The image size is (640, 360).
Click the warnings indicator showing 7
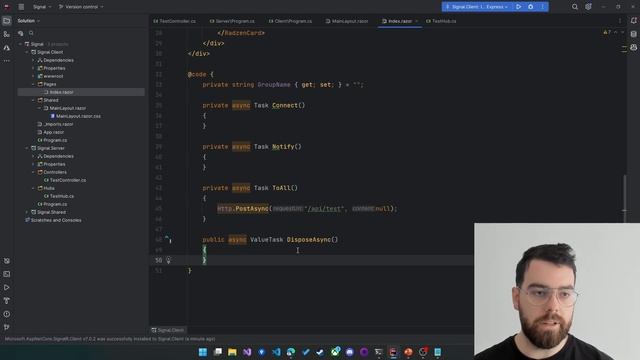[607, 32]
